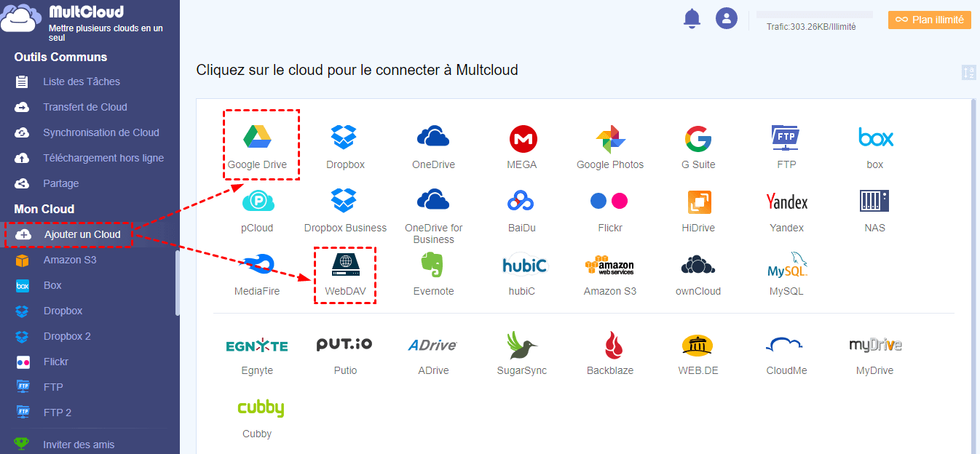Add SugarSync cloud
The width and height of the screenshot is (980, 454).
tap(522, 344)
